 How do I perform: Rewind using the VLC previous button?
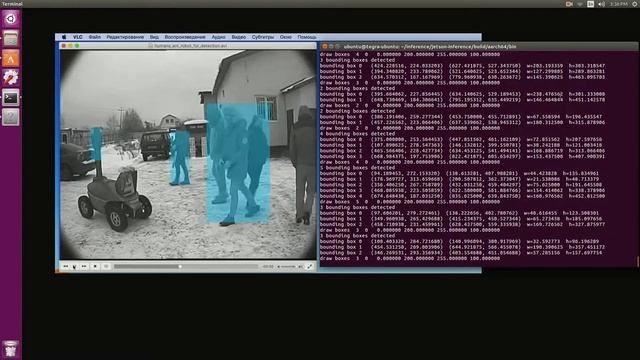click(65, 267)
